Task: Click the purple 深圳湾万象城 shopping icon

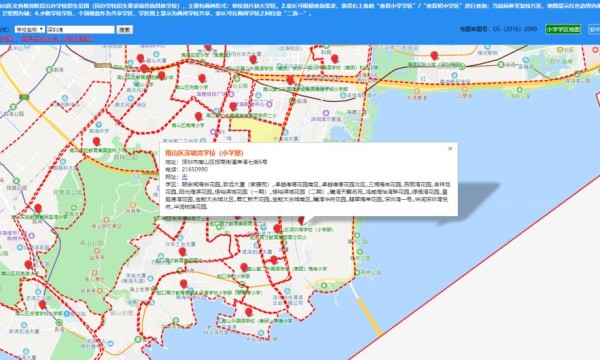Action: point(326,113)
